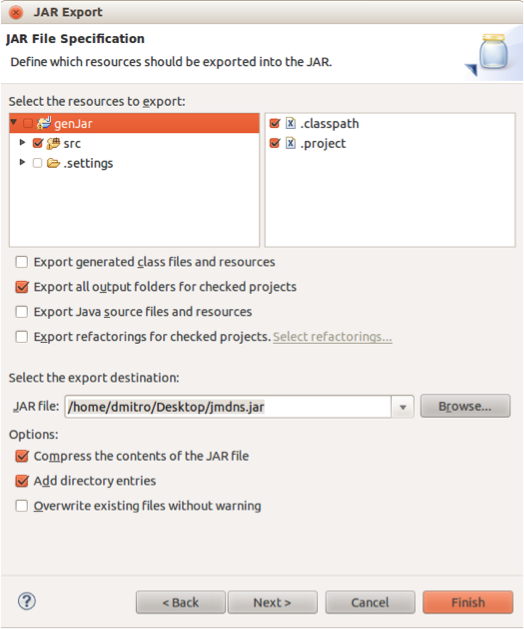Open the JAR file path history dropdown
This screenshot has width=524, height=629.
[403, 407]
